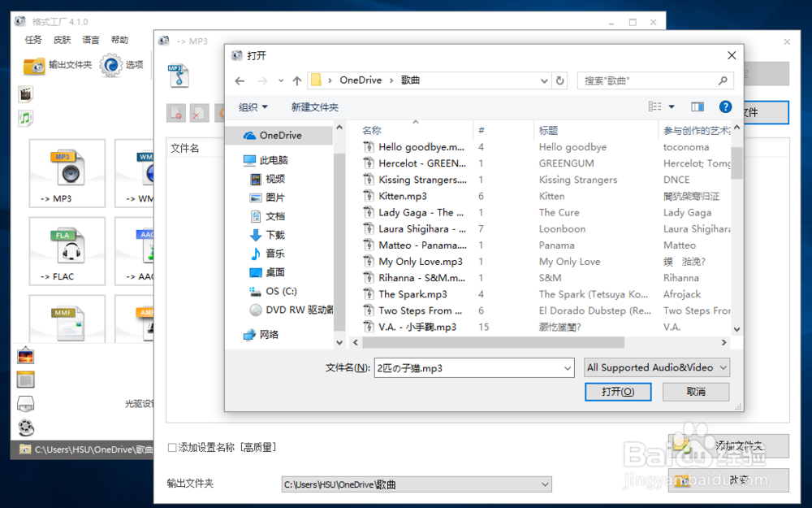Select OneDrive in navigation pane
Viewport: 812px width, 508px height.
pyautogui.click(x=280, y=135)
